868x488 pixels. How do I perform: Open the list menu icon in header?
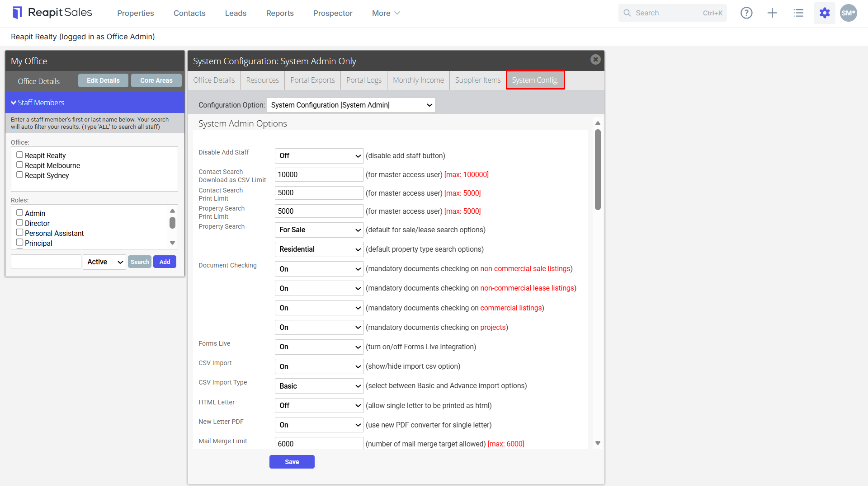[x=798, y=13]
